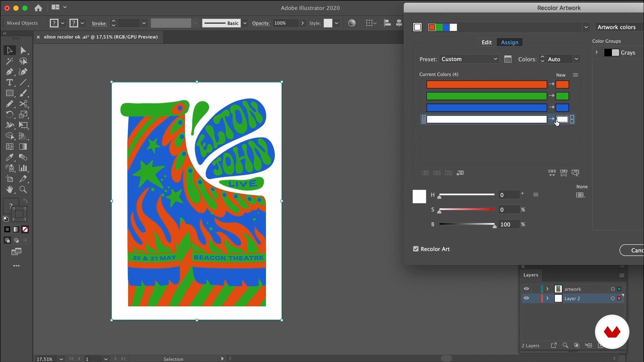The image size is (644, 362).
Task: Open the Style dropdown arrow
Action: [336, 23]
